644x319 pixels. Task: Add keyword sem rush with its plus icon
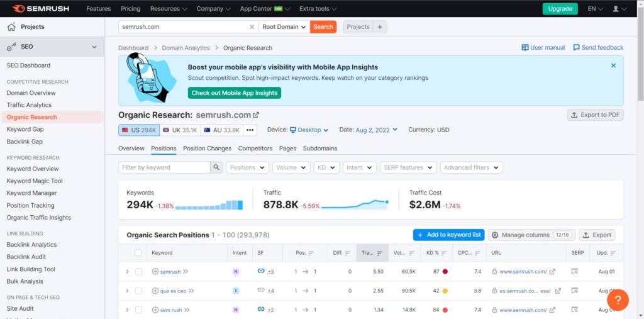[x=155, y=310]
